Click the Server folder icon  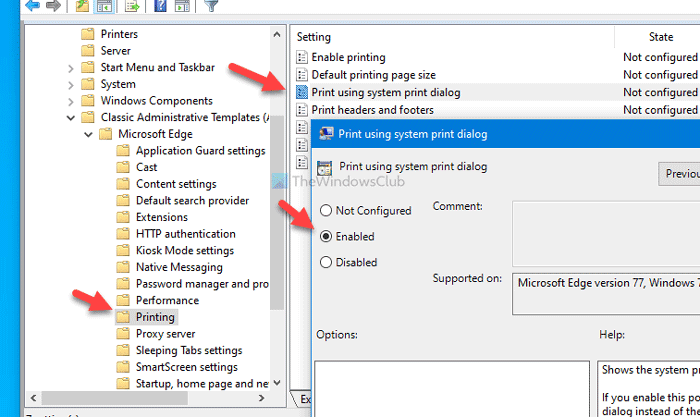click(x=88, y=50)
